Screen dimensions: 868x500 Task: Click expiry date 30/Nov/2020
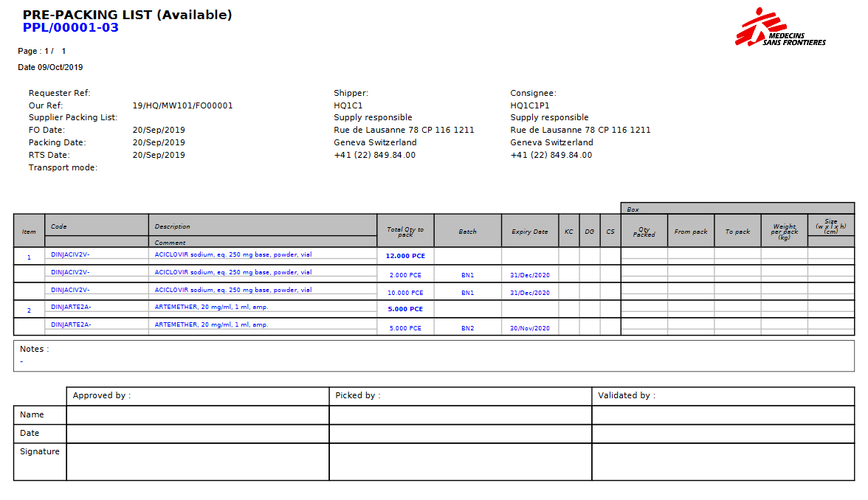point(530,328)
